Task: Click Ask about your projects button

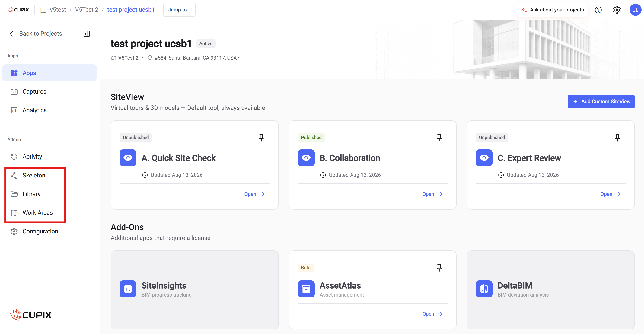Action: coord(552,10)
